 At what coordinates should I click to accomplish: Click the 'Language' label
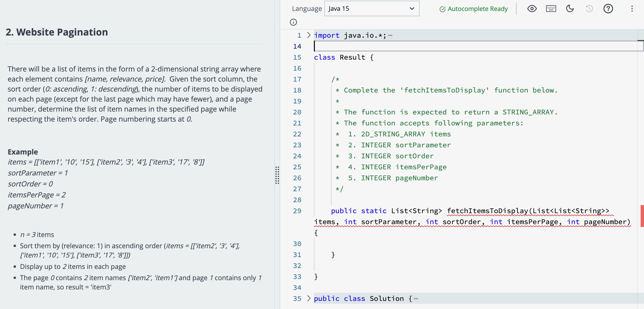click(x=307, y=9)
